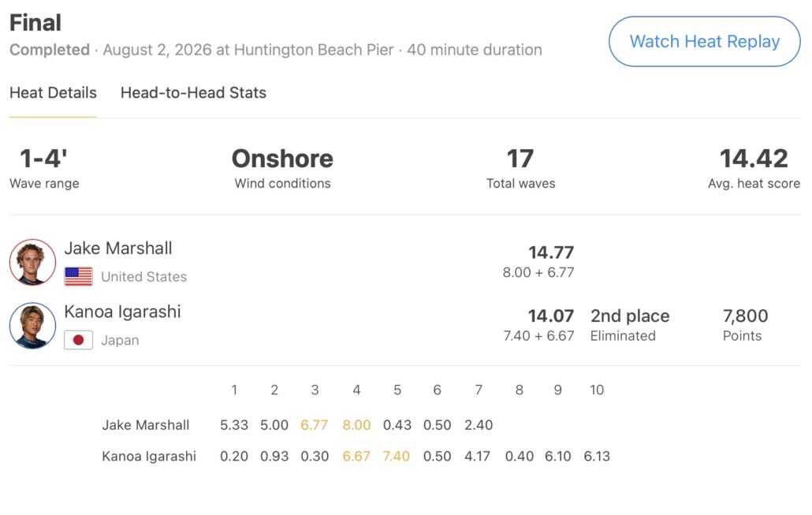Screen dimensions: 812x515
Task: Click the Japan flag icon
Action: 78,340
